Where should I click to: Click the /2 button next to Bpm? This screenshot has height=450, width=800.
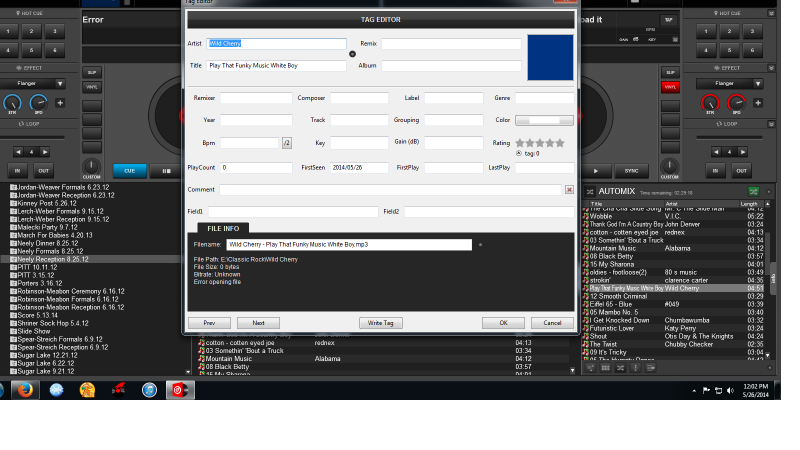click(287, 143)
